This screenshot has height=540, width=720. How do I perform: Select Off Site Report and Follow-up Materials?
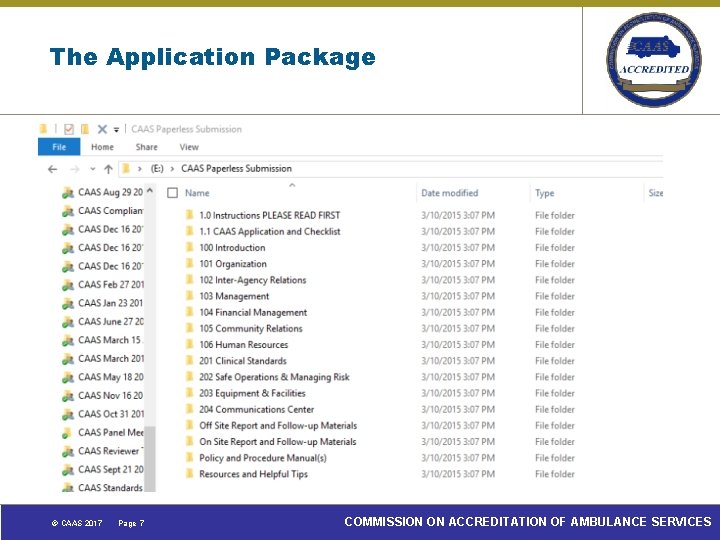point(278,426)
